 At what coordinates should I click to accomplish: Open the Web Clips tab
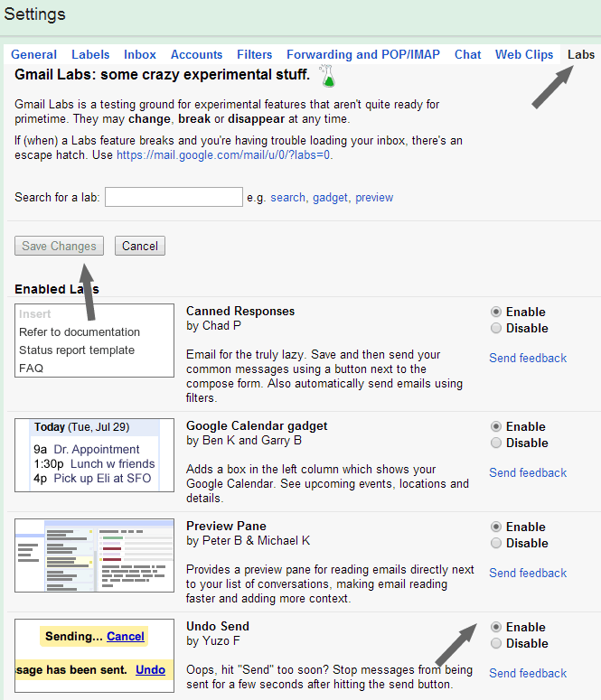coord(524,54)
